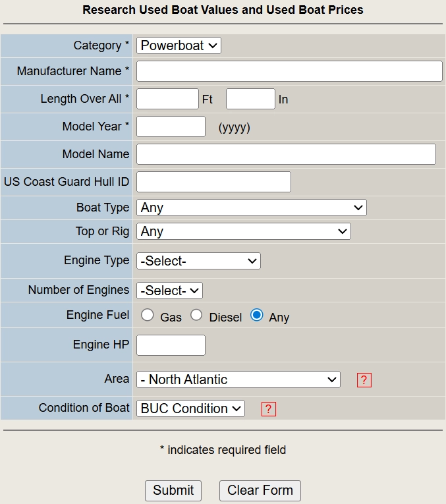
Task: Select the Gas engine fuel option
Action: [148, 315]
